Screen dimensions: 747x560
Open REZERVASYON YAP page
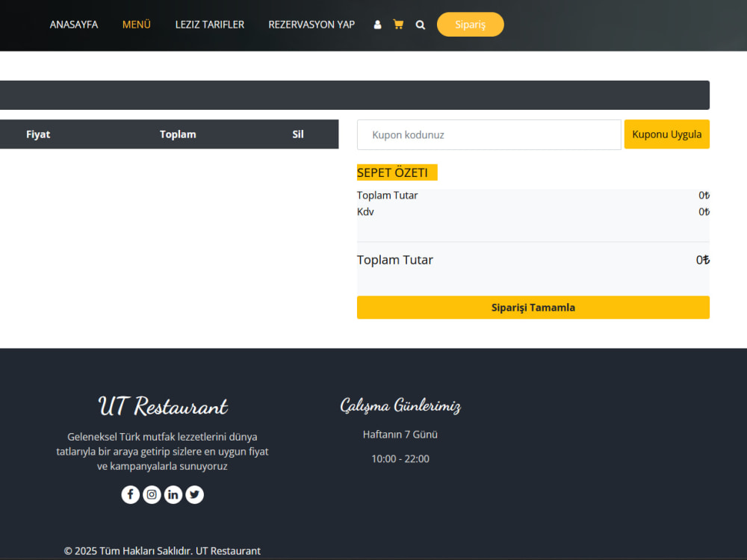311,25
